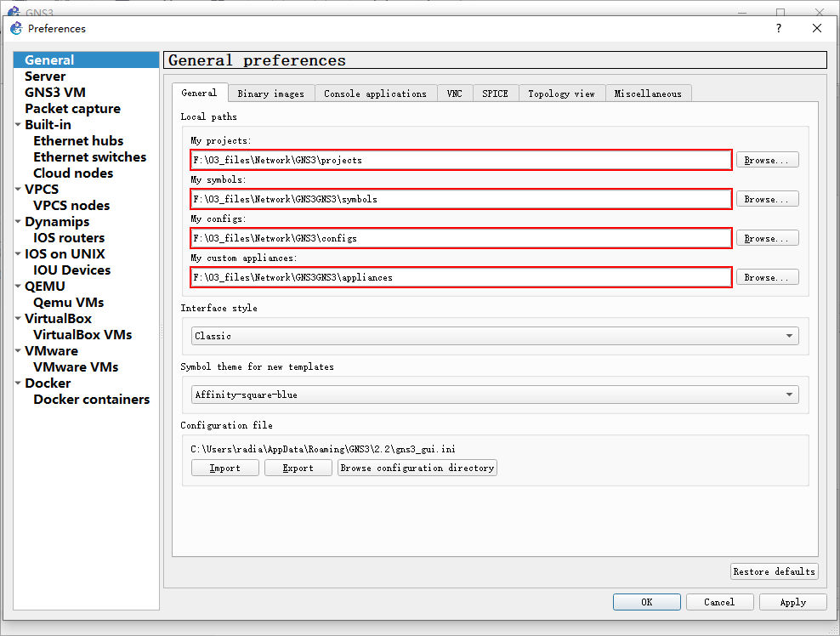840x636 pixels.
Task: Open VirtualBox VMs settings
Action: (x=82, y=334)
